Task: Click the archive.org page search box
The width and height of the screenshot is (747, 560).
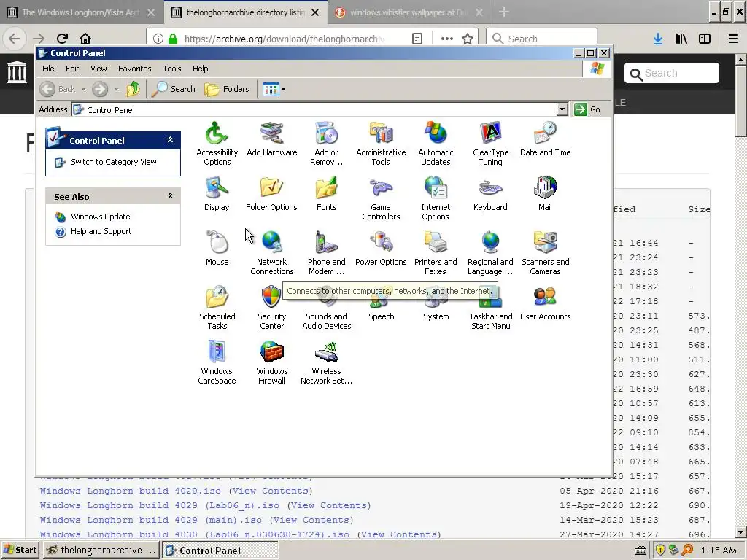Action: (x=671, y=74)
